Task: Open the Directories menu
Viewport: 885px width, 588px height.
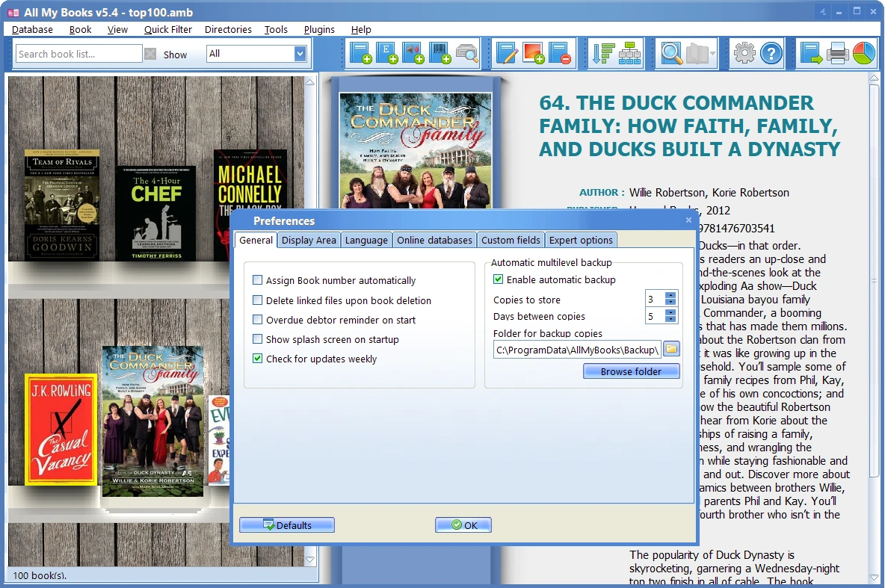Action: [228, 29]
